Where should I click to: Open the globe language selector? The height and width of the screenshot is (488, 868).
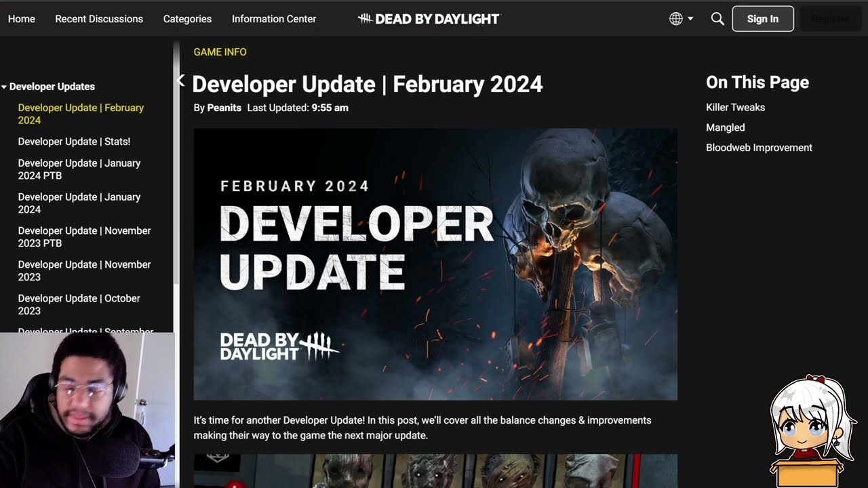[x=676, y=19]
